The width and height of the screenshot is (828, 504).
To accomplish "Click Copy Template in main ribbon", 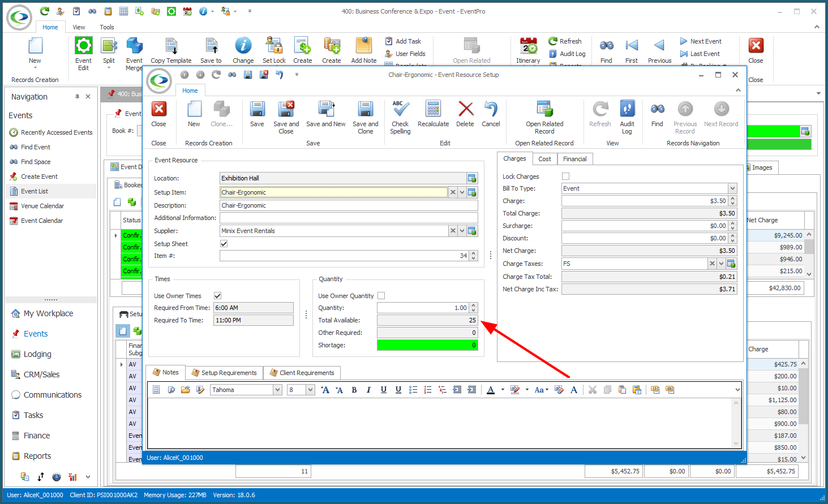I will (171, 50).
